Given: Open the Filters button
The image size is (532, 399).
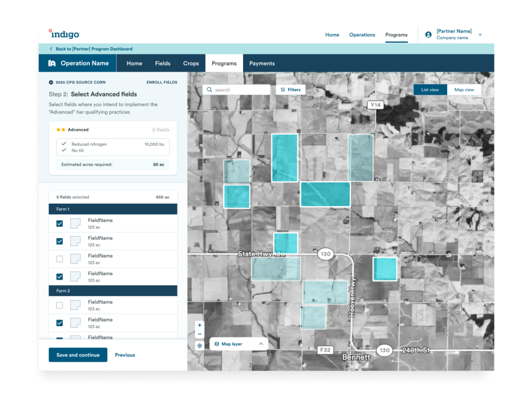Looking at the screenshot, I should pos(291,90).
